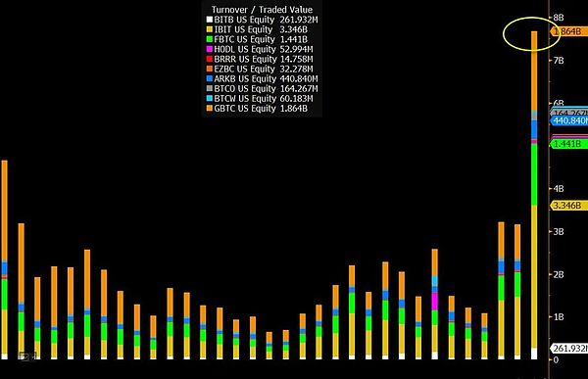Screen dimensions: 588x379
Task: Click the magenta HODL legend color swatch
Action: click(x=210, y=49)
